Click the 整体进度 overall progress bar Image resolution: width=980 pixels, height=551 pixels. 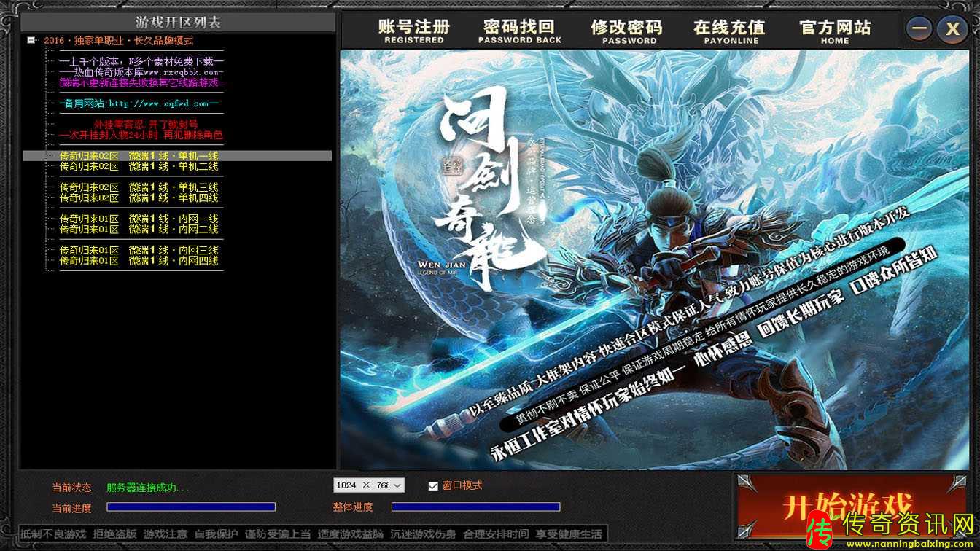tap(475, 507)
